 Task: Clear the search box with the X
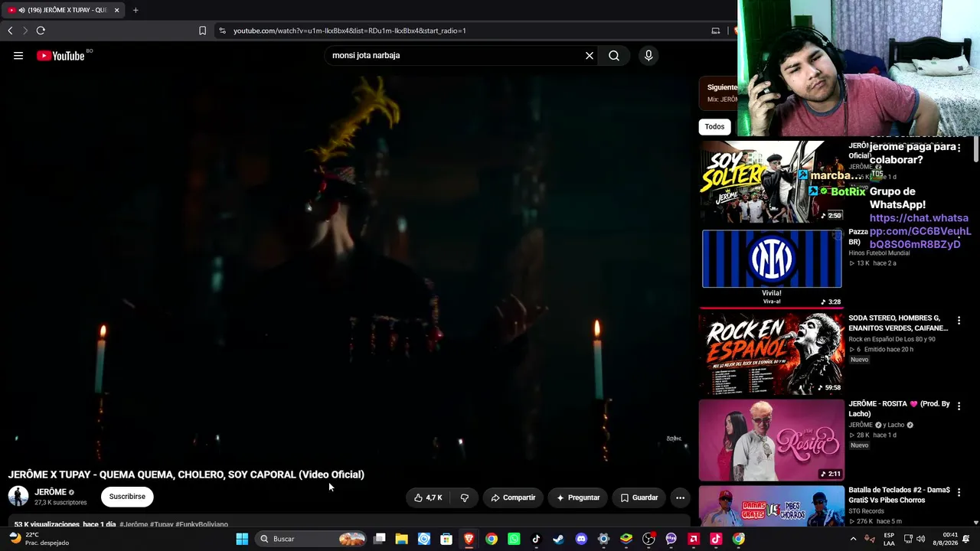click(590, 56)
